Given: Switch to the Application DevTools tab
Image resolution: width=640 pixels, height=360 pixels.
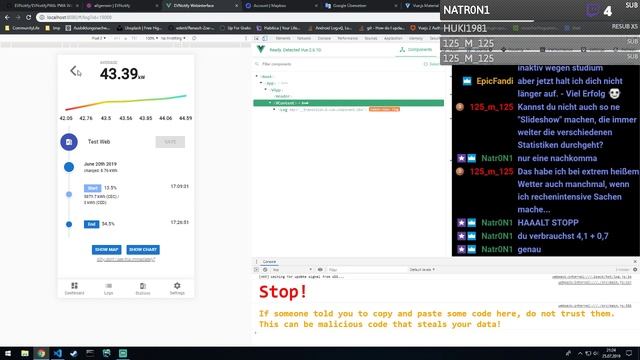Looking at the screenshot, I should (x=393, y=38).
